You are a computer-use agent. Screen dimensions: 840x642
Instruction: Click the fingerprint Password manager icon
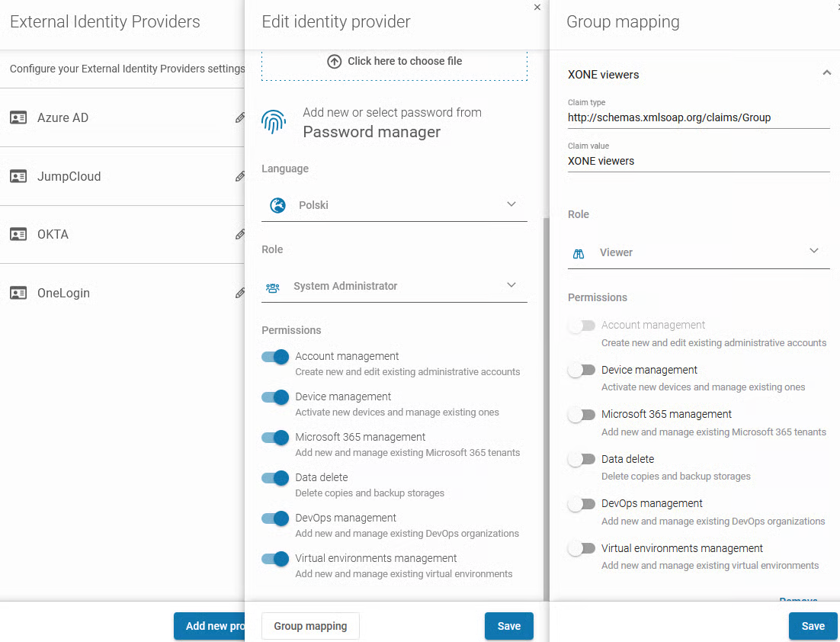pos(274,121)
